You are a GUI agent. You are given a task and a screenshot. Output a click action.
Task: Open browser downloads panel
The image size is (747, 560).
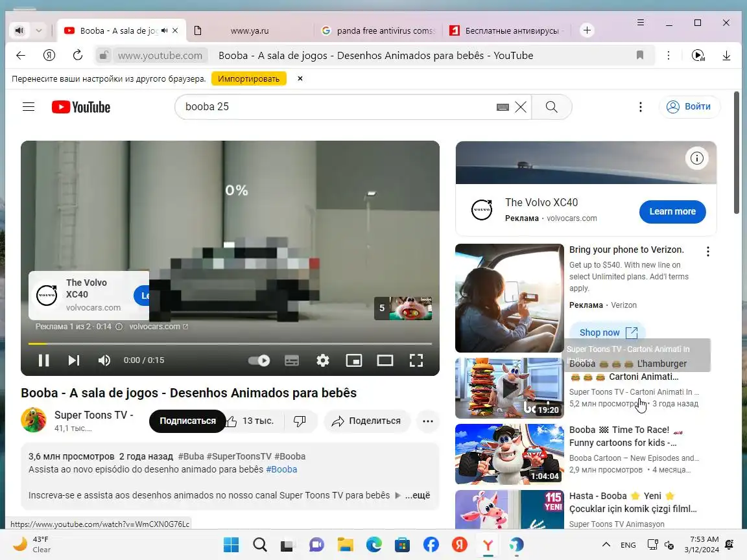[726, 55]
